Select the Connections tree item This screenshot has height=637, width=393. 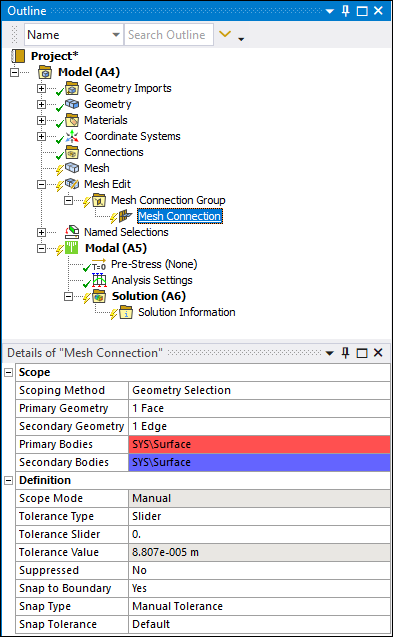pos(114,152)
